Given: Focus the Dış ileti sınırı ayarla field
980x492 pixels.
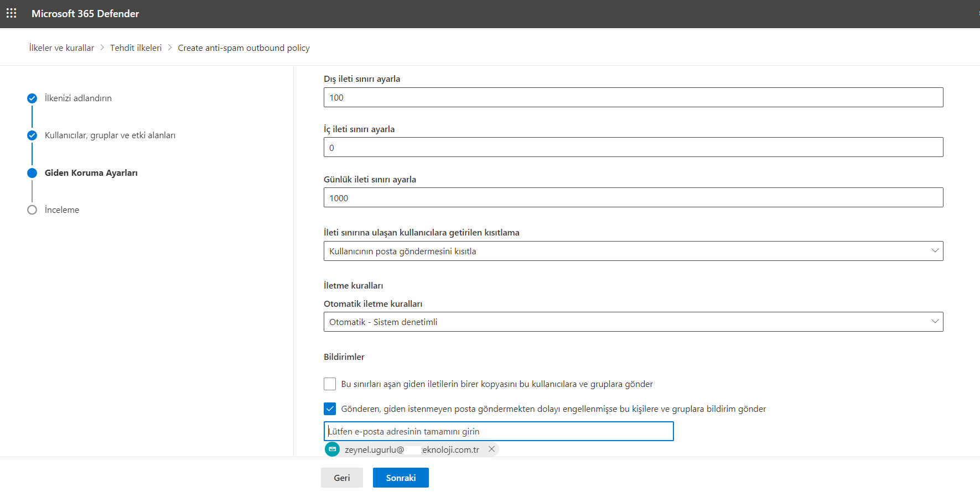Looking at the screenshot, I should (633, 97).
